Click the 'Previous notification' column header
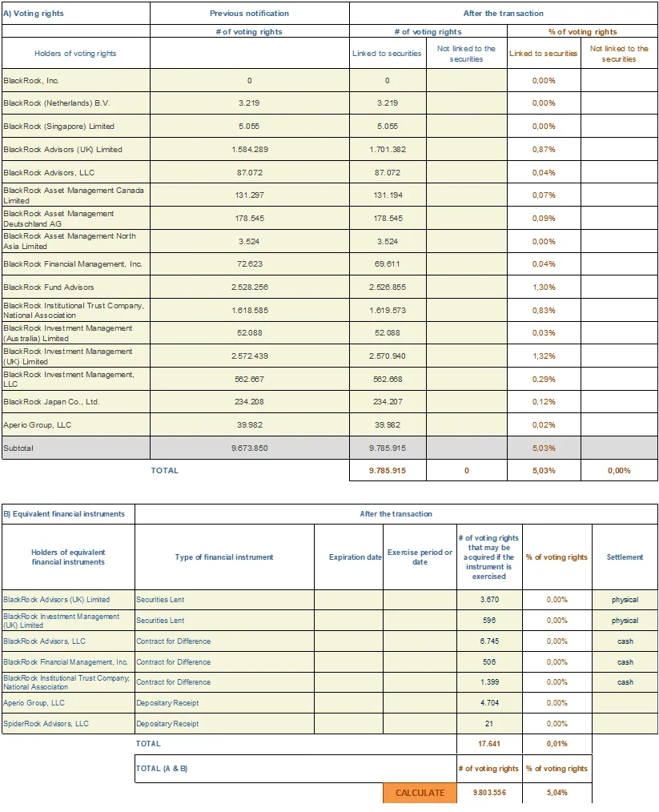 point(249,14)
